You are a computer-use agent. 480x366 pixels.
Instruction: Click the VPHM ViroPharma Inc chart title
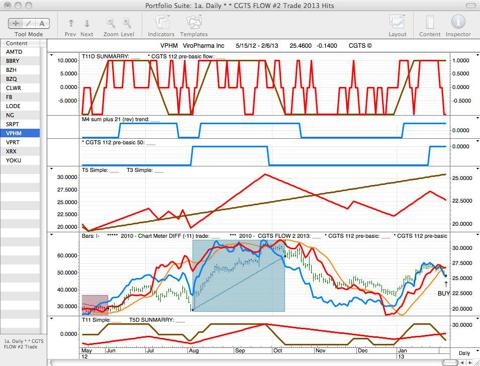click(x=192, y=46)
